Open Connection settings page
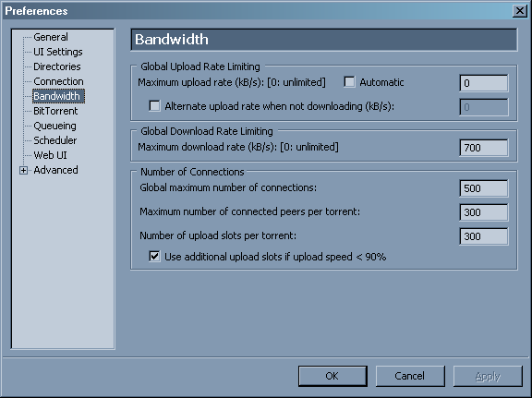This screenshot has height=398, width=532. (x=58, y=81)
